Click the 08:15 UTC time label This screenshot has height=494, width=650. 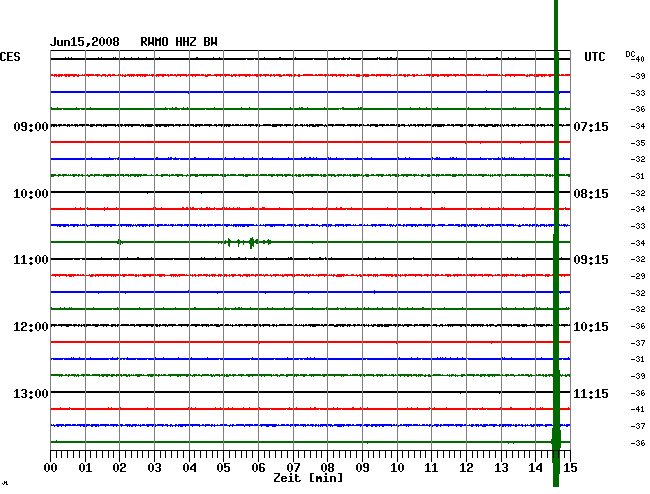(x=591, y=194)
